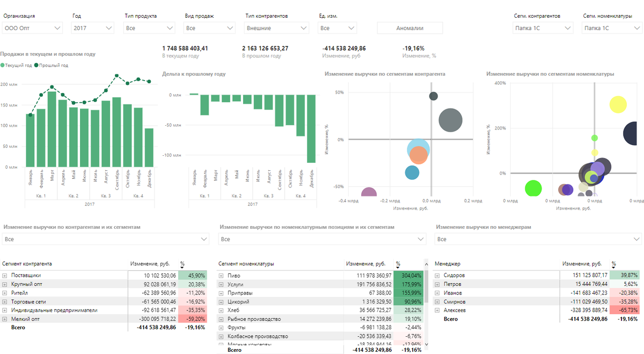This screenshot has width=644, height=354.
Task: Open the filter dropdown under номенклатурным позициям
Action: click(x=322, y=239)
